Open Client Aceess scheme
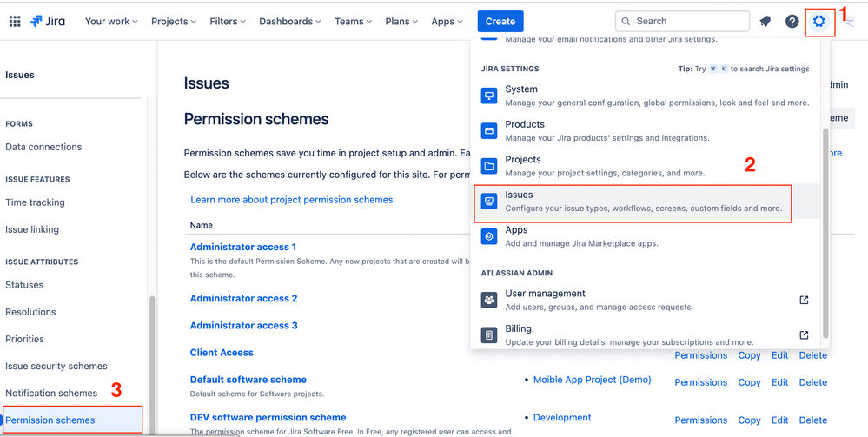The image size is (868, 437). coord(222,352)
